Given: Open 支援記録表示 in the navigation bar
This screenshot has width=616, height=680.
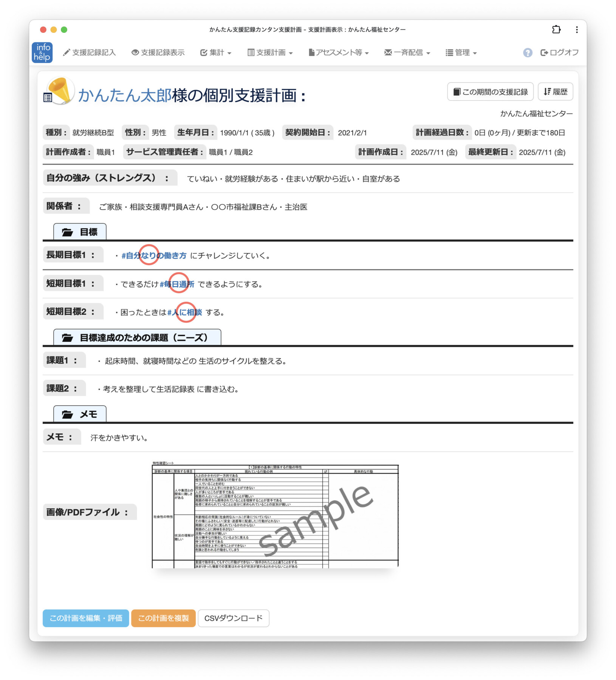Looking at the screenshot, I should (x=158, y=53).
